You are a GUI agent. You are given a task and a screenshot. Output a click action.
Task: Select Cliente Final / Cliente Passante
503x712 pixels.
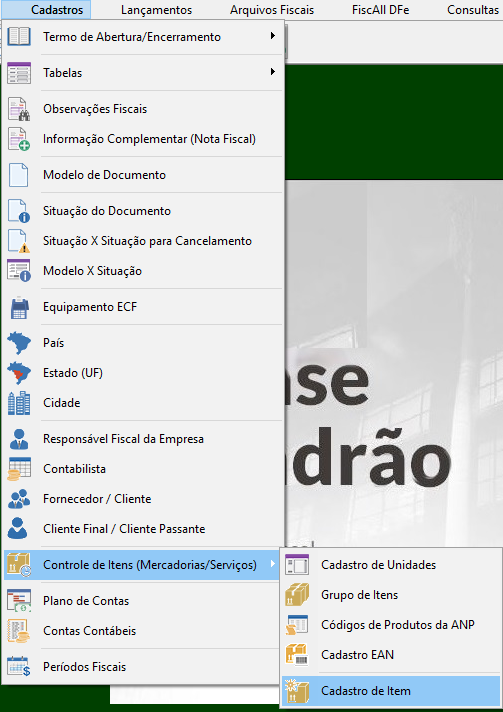pyautogui.click(x=143, y=529)
